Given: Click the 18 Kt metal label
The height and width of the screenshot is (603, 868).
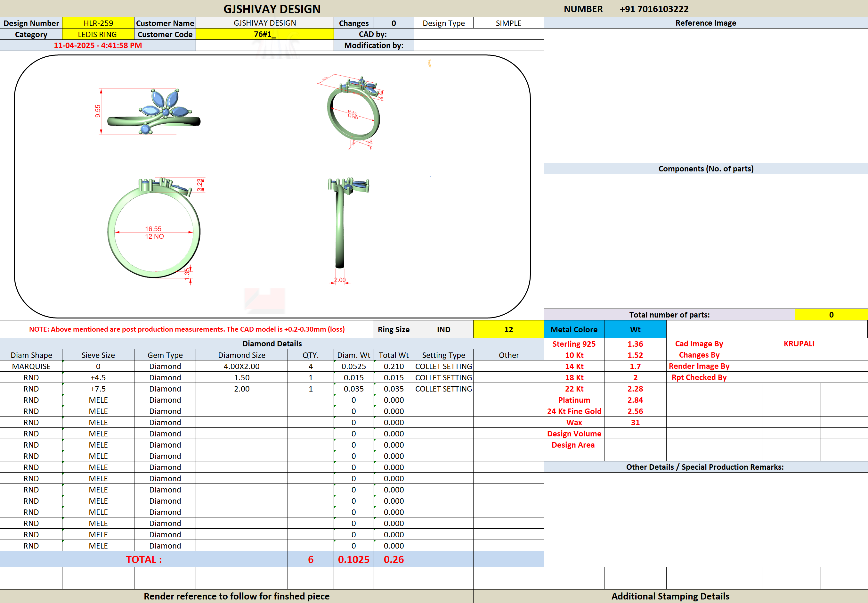Looking at the screenshot, I should 574,377.
